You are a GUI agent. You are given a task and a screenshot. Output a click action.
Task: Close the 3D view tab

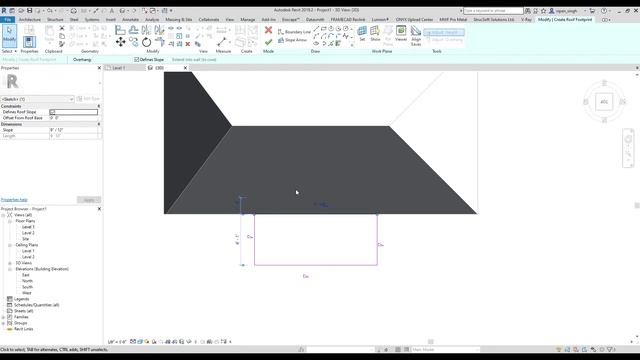click(x=185, y=68)
